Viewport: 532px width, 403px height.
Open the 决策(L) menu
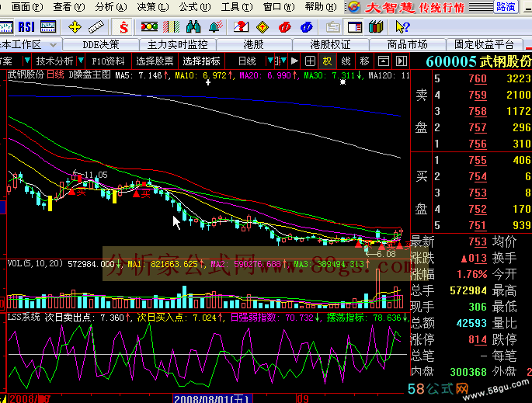click(x=153, y=7)
